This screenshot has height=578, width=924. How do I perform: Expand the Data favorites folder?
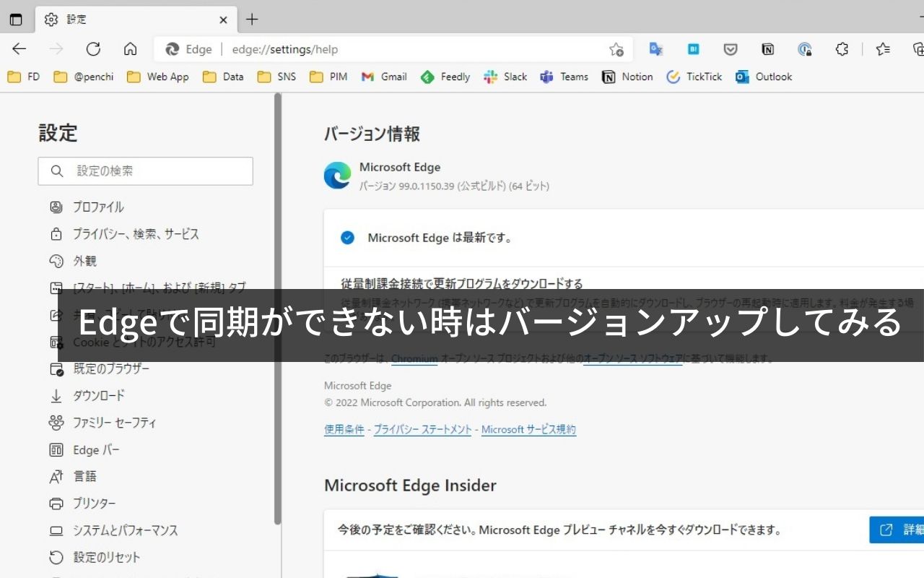223,77
